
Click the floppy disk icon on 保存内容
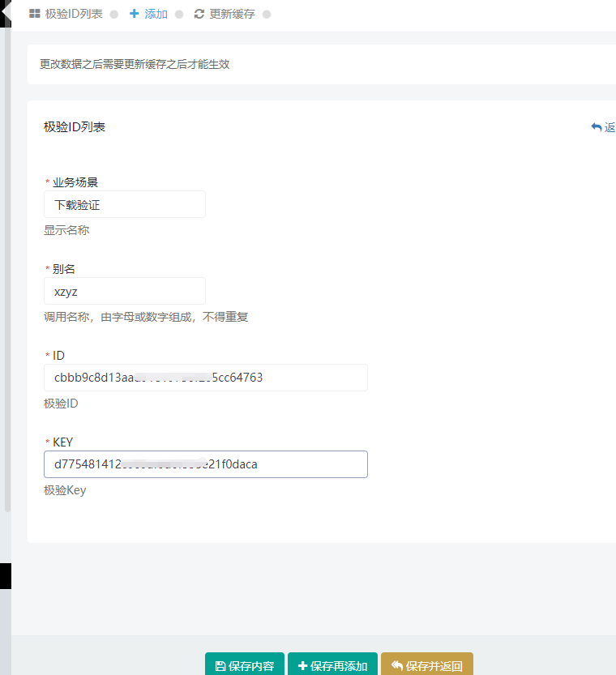(220, 666)
